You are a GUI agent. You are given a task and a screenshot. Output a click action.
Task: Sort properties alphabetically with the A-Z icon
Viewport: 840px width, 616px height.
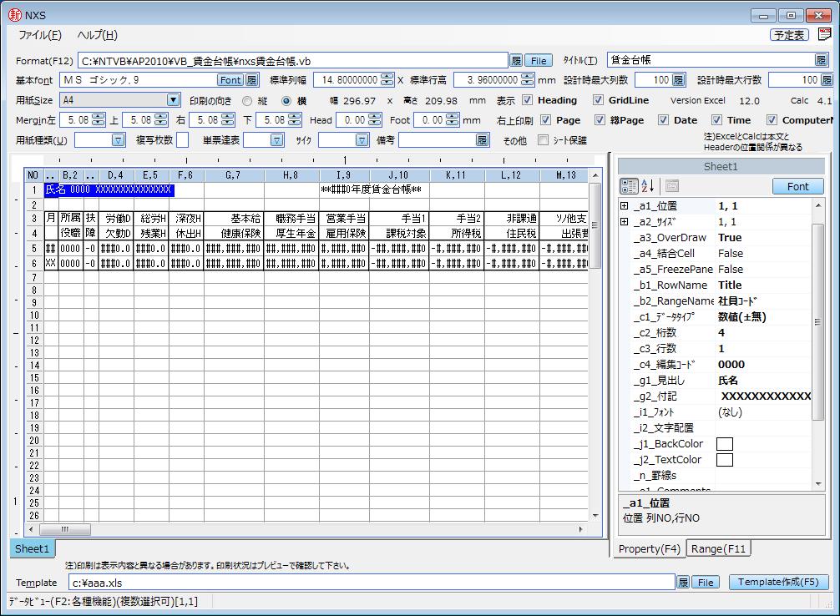648,186
